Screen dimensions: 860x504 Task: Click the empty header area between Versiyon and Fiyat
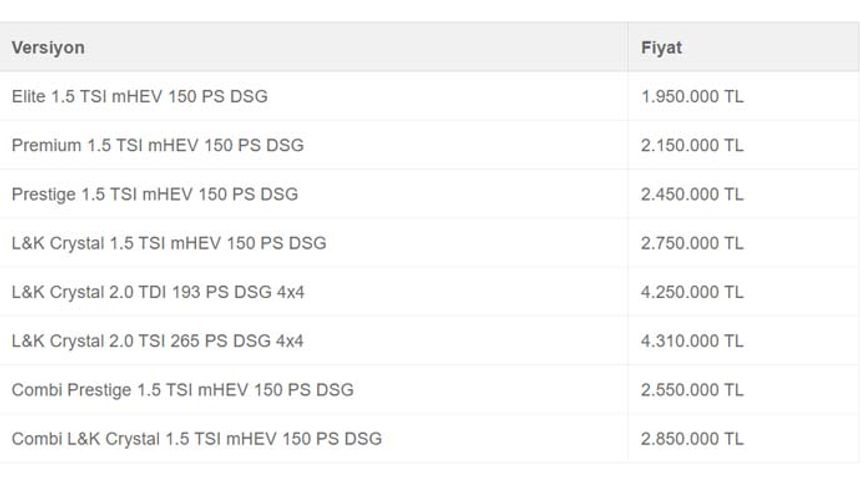pyautogui.click(x=357, y=48)
